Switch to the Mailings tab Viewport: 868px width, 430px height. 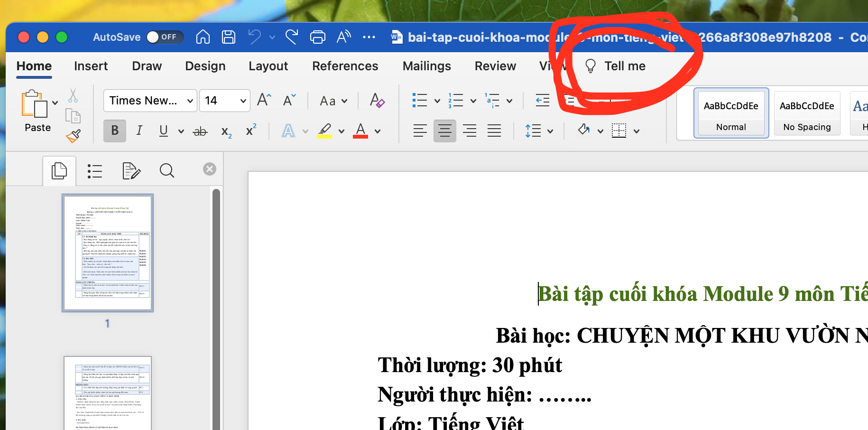426,66
